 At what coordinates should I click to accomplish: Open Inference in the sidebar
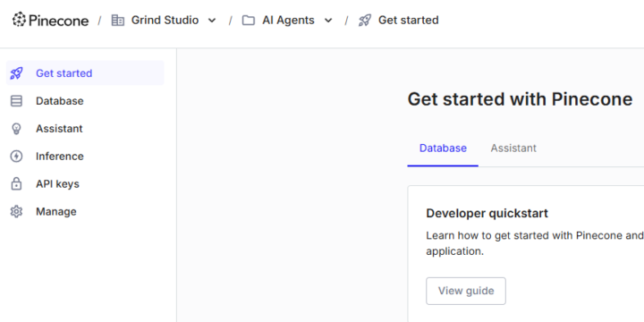(x=85, y=156)
